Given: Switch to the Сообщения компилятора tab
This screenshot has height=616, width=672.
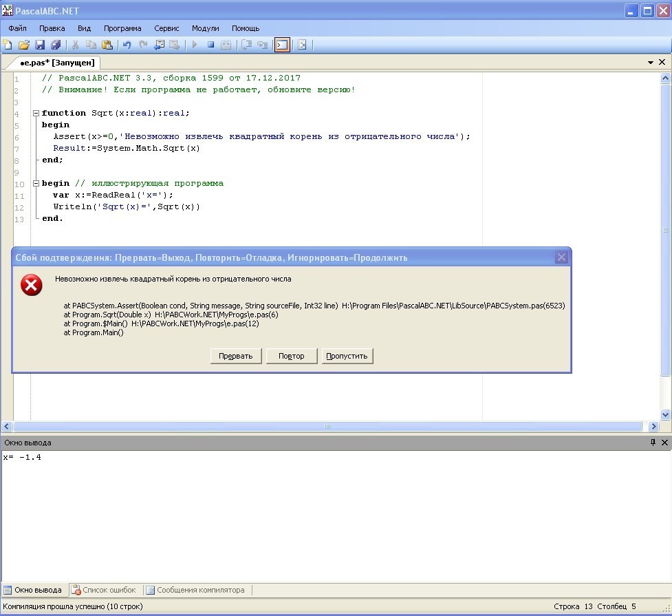Looking at the screenshot, I should pyautogui.click(x=196, y=591).
